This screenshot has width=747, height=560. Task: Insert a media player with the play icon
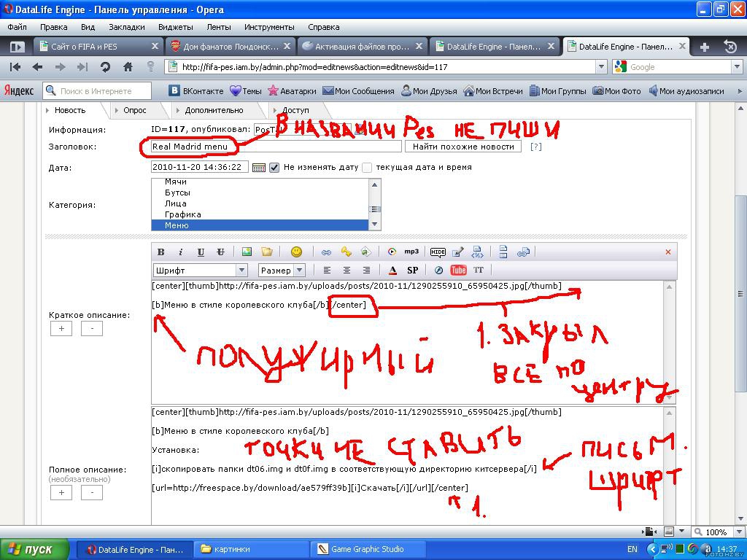click(392, 252)
